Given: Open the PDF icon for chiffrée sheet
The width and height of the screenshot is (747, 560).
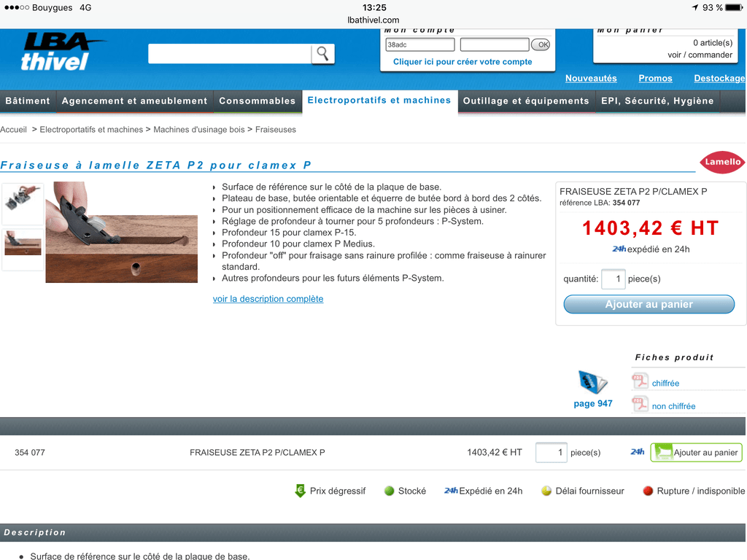Looking at the screenshot, I should 640,381.
